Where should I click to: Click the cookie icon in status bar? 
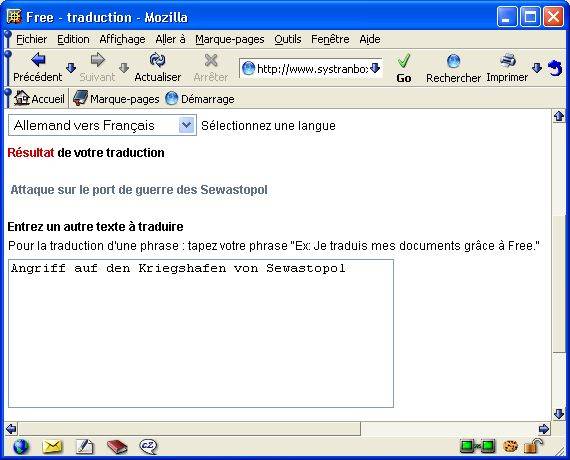coord(510,446)
